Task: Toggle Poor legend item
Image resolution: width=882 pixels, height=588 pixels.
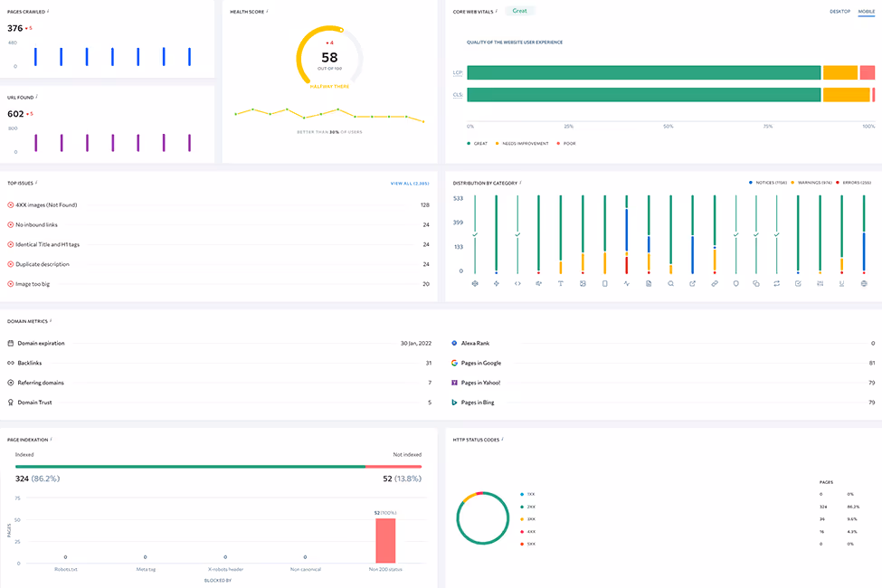Action: pos(566,144)
